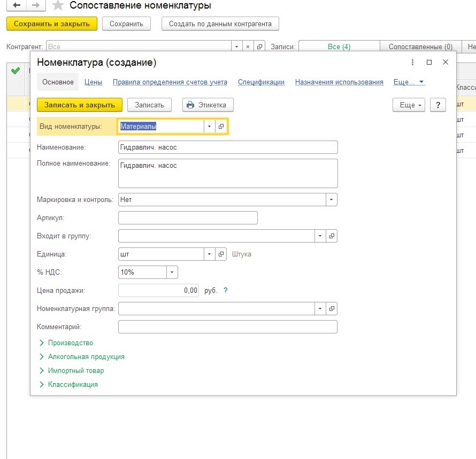Open the Единица dropdown arrow
Screen dimensions: 476x459
pos(209,254)
